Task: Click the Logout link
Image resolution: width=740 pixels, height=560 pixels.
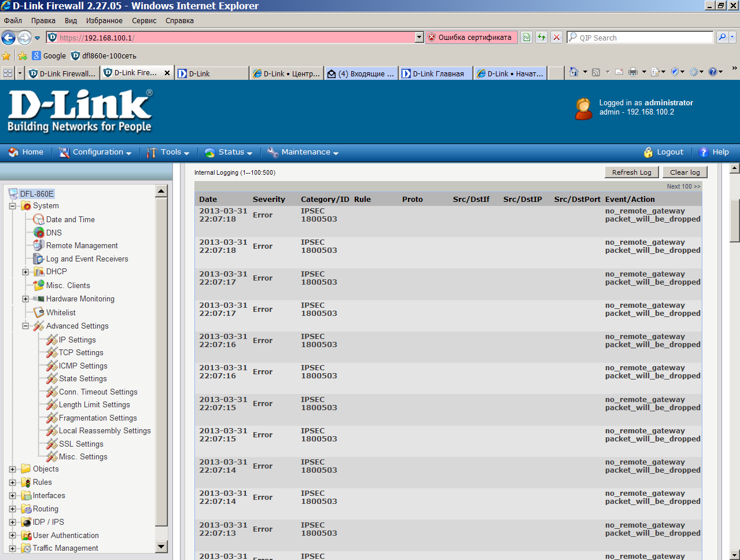Action: pyautogui.click(x=664, y=152)
